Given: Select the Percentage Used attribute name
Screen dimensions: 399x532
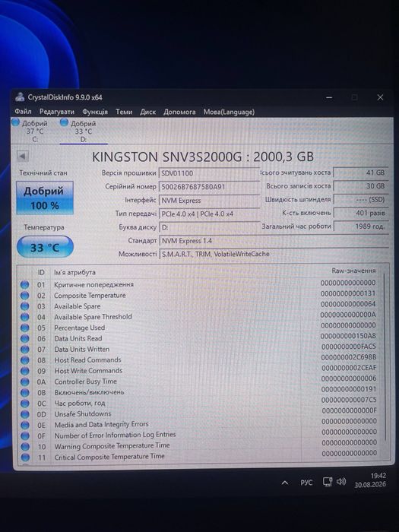Looking at the screenshot, I should (79, 328).
